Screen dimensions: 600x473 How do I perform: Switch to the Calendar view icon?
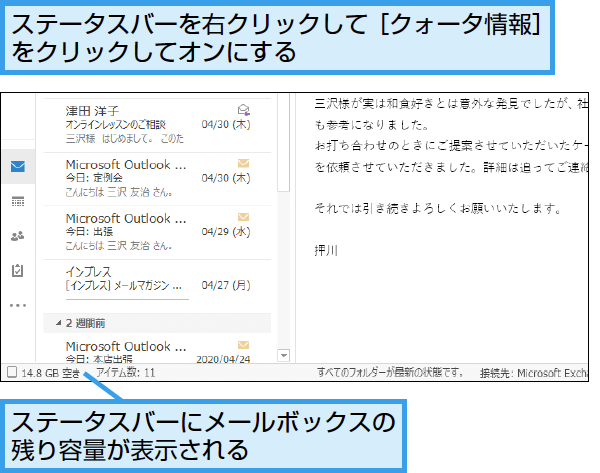pyautogui.click(x=18, y=201)
